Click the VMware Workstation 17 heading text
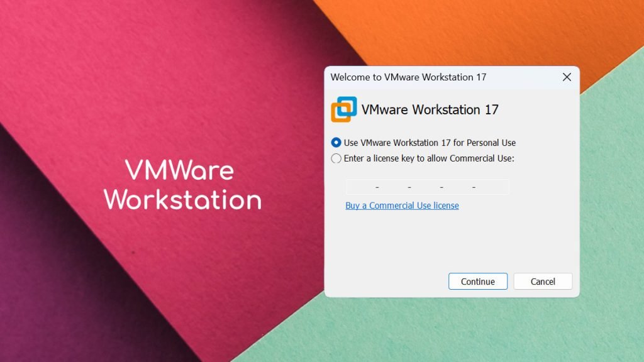644x362 pixels. (x=430, y=109)
